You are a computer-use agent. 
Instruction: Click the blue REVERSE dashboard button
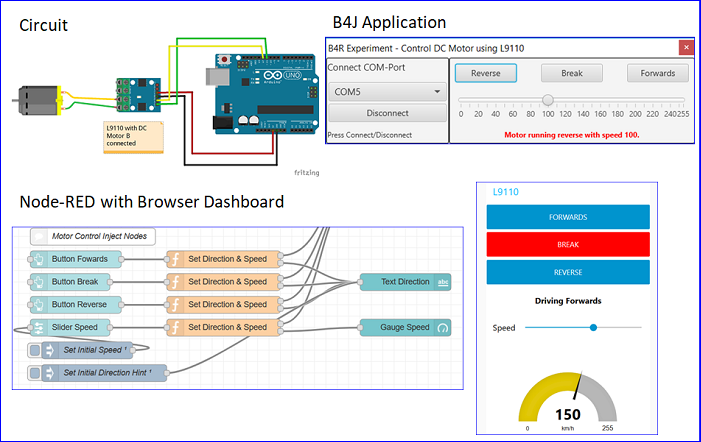(x=568, y=272)
